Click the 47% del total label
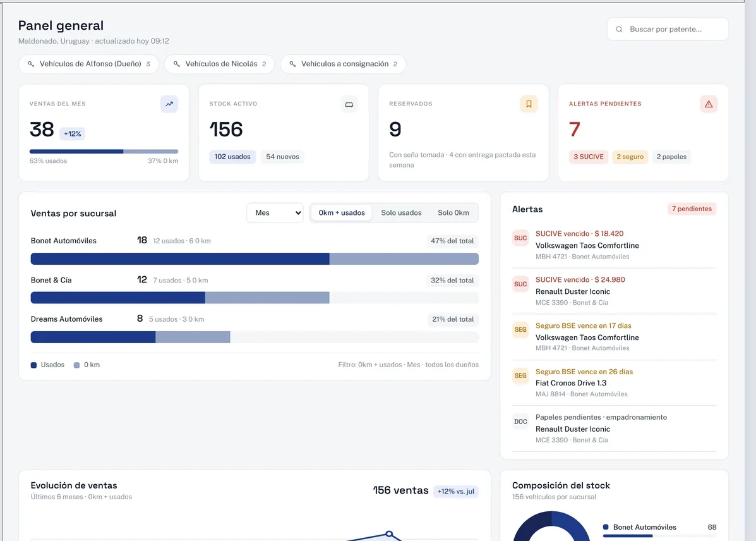The width and height of the screenshot is (756, 541). click(x=452, y=241)
